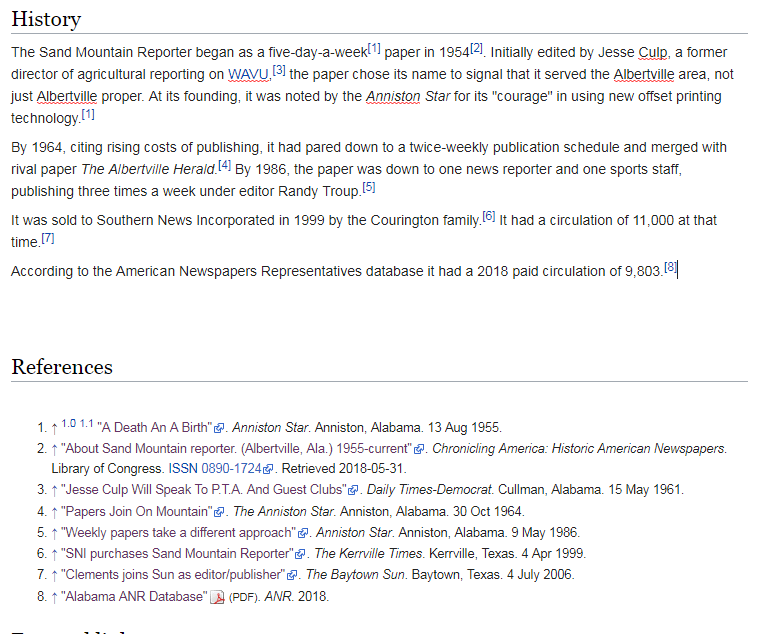Screen dimensions: 760x634
Task: Jump to citation [2] after 1954
Action: click(x=477, y=48)
